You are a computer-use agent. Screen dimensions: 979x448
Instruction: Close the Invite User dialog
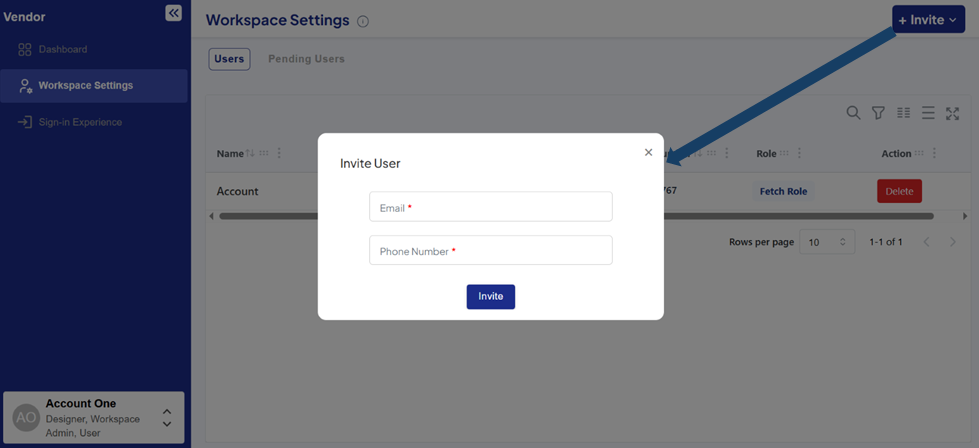pyautogui.click(x=648, y=152)
